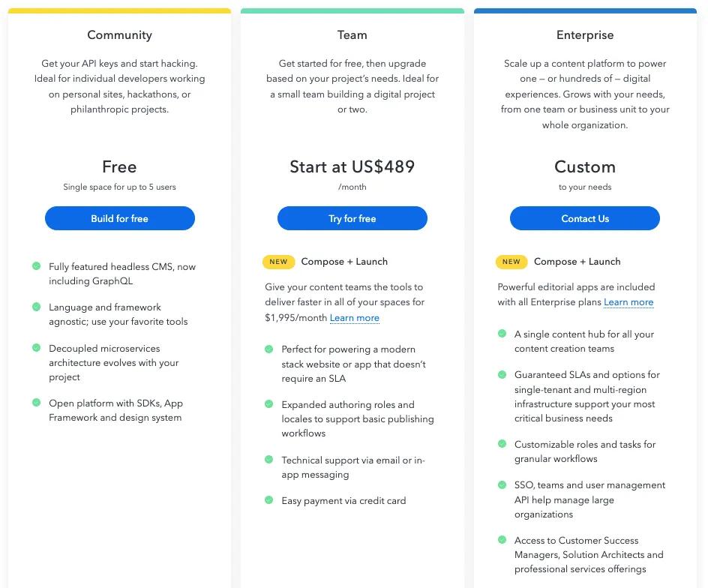This screenshot has width=708, height=588.
Task: Open the Enterprise 'Learn more' link
Action: click(x=628, y=302)
